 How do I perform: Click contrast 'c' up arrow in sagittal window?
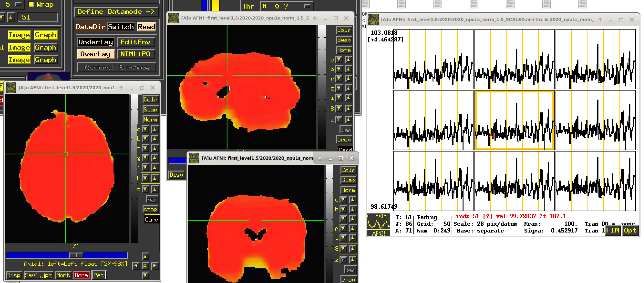point(348,60)
